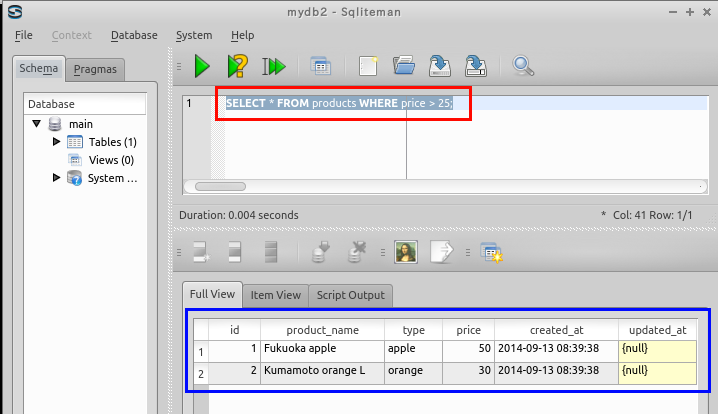Run the SQL query with green play button
Screen dimensions: 718x414
point(202,66)
